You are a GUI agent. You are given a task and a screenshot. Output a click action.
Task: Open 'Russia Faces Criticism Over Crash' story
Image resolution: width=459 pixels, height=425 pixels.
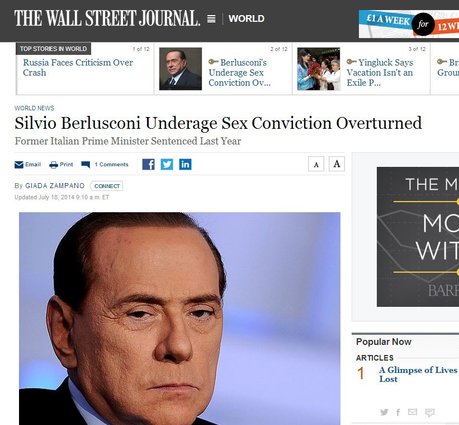coord(78,67)
